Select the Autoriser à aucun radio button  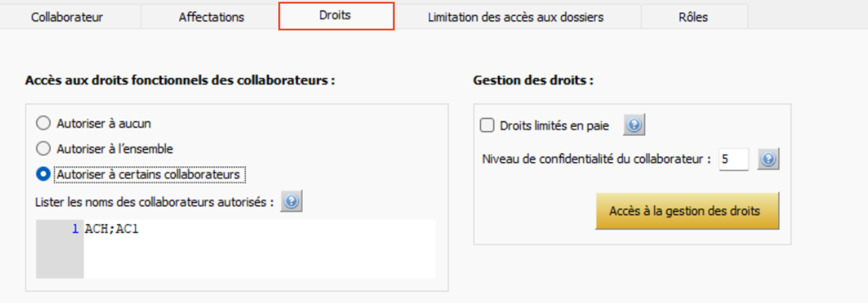43,123
